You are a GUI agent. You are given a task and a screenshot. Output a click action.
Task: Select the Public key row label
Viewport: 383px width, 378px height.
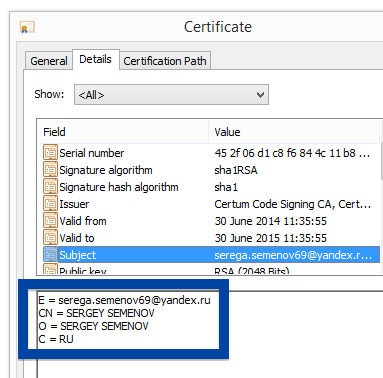coord(83,270)
